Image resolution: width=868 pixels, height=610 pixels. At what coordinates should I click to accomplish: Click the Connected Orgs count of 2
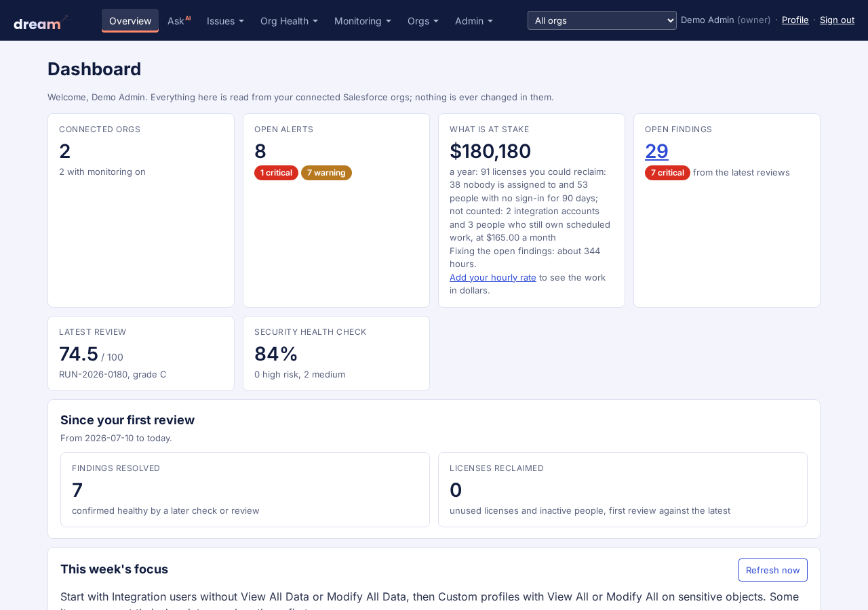(65, 150)
